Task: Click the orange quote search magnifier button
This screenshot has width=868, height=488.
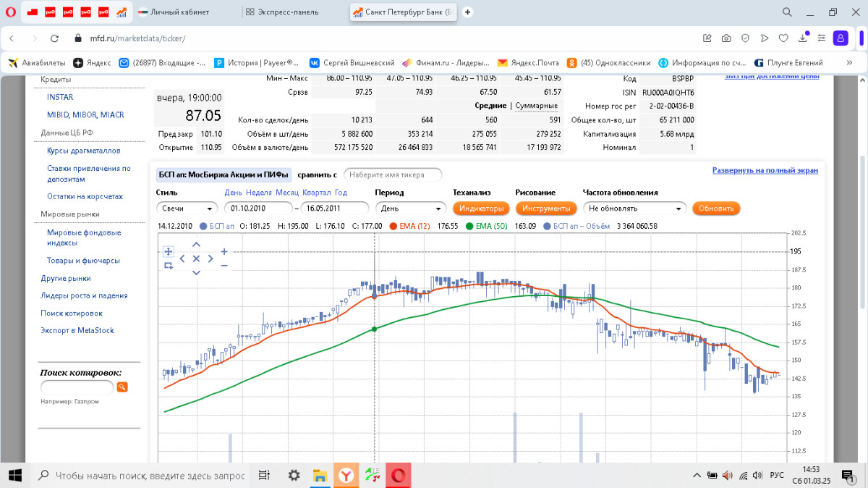Action: coord(122,387)
